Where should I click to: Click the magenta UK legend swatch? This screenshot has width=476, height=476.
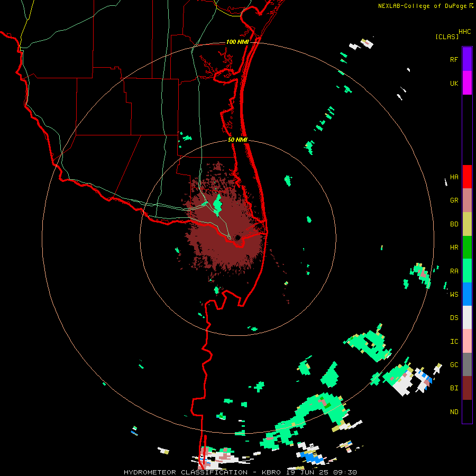[467, 83]
